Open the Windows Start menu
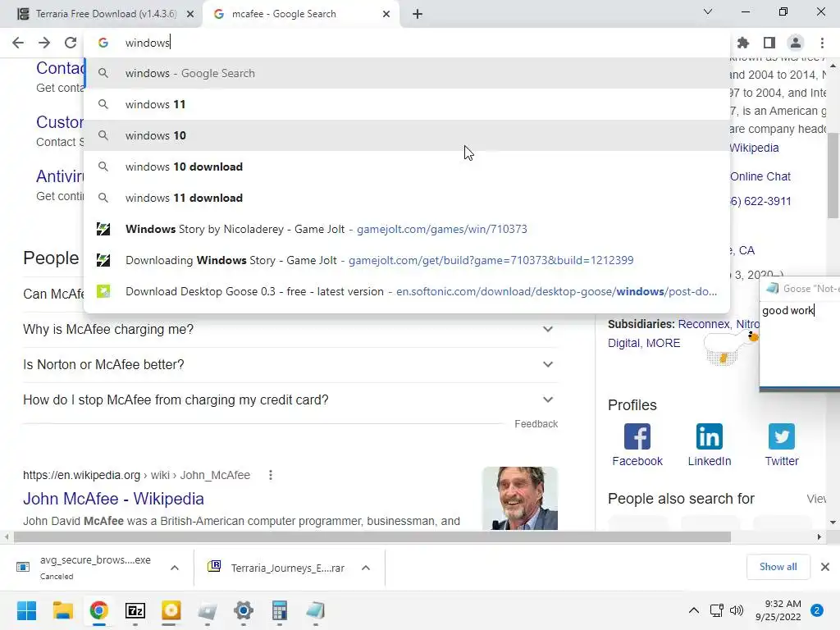840x630 pixels. [x=26, y=610]
